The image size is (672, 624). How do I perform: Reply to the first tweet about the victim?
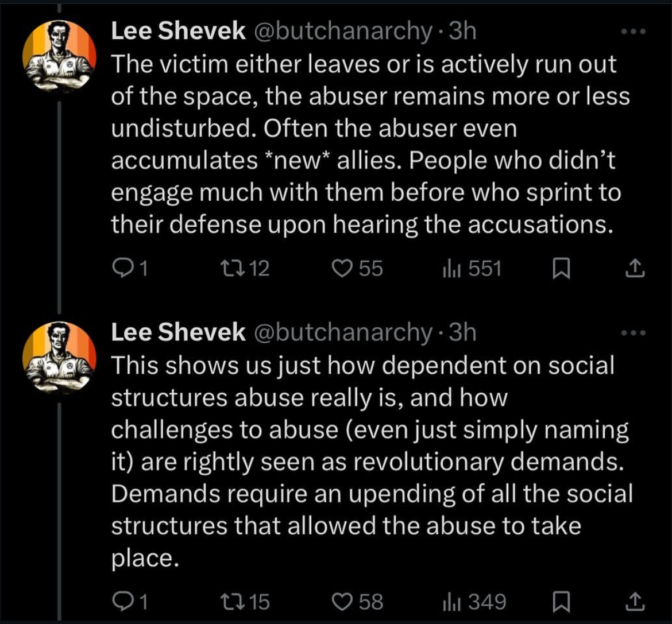click(x=121, y=268)
